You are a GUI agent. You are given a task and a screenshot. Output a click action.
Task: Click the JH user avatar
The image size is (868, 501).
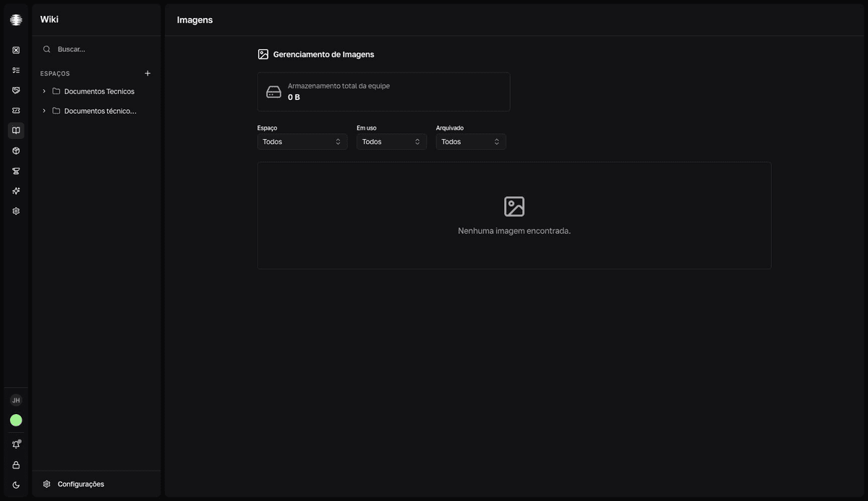[x=16, y=400]
